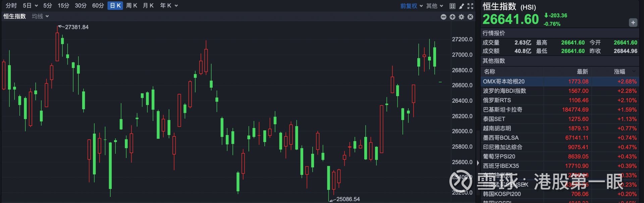Select the 月K timeframe tab
Image resolution: width=644 pixels, height=203 pixels.
coord(148,6)
